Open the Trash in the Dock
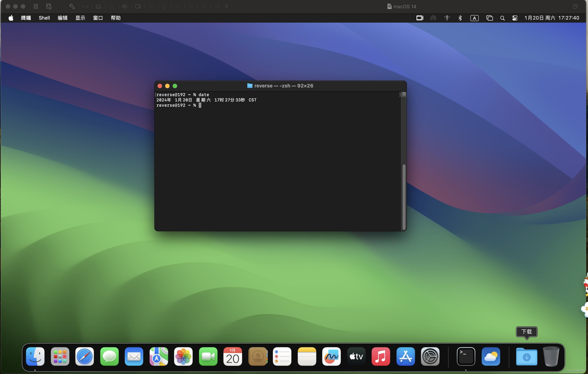 tap(551, 356)
